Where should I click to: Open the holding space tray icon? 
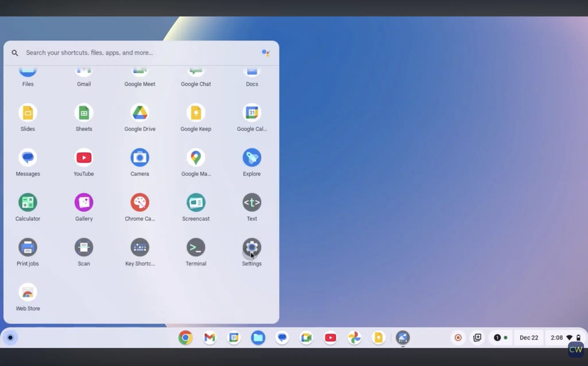(477, 338)
